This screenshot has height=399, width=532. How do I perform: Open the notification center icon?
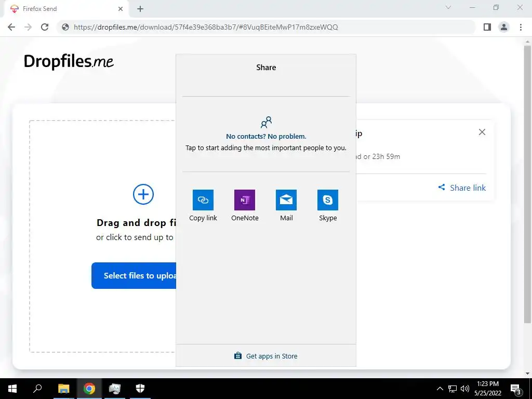[515, 389]
